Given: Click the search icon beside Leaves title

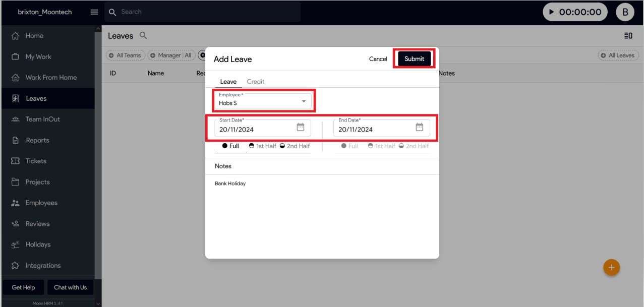Looking at the screenshot, I should (143, 35).
